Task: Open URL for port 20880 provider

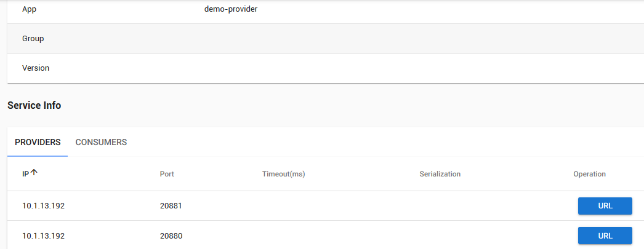Action: (x=605, y=235)
